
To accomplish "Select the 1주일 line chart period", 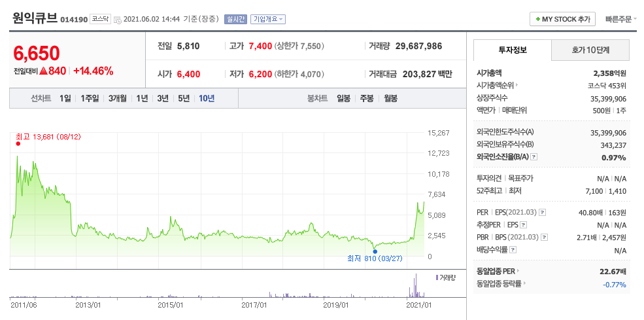I will coord(90,99).
